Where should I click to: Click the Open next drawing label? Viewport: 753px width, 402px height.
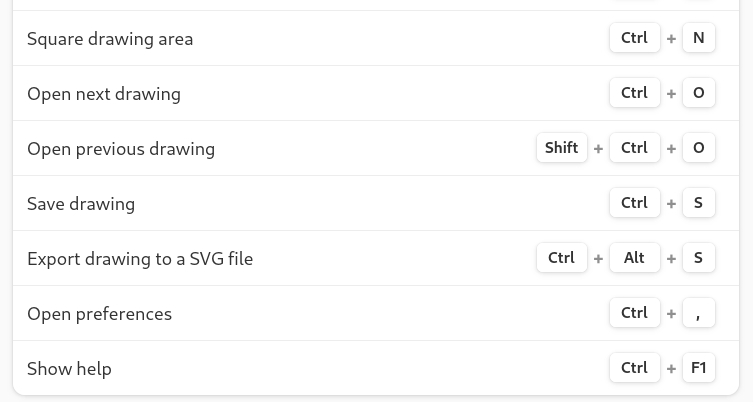(104, 94)
